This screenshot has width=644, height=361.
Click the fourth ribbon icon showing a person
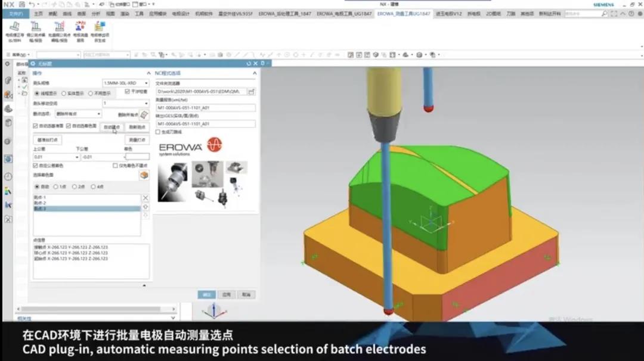tap(79, 27)
